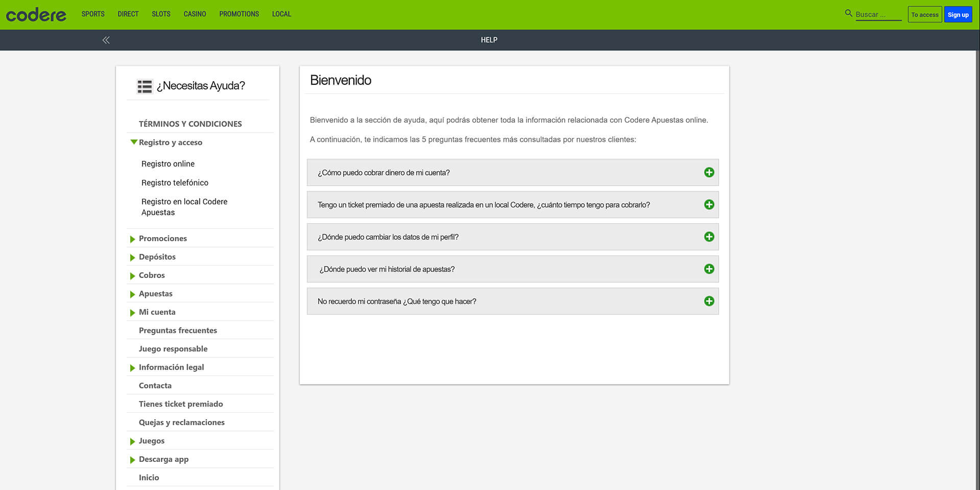The image size is (980, 490).
Task: Click plus icon for 'cambiar los datos de mi perfil'
Action: click(x=709, y=237)
